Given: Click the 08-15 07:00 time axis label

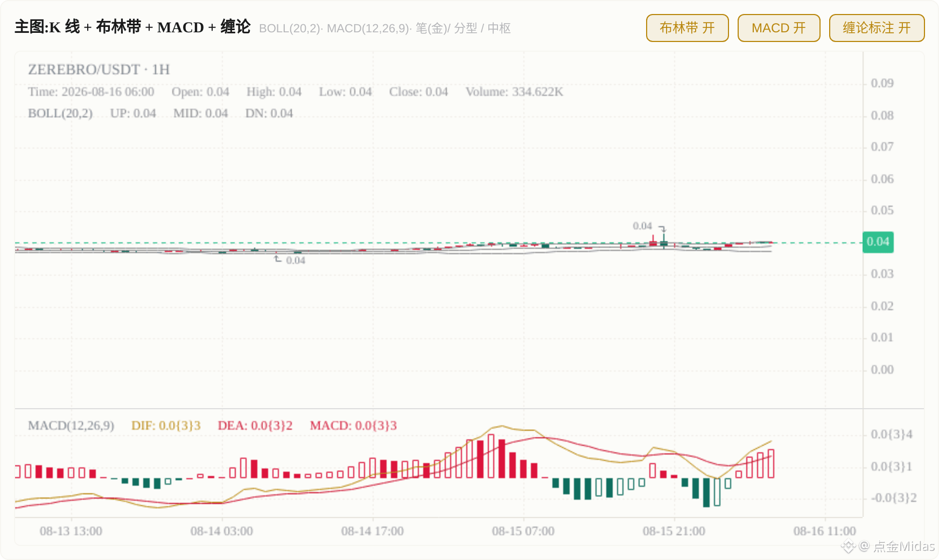Looking at the screenshot, I should (523, 531).
